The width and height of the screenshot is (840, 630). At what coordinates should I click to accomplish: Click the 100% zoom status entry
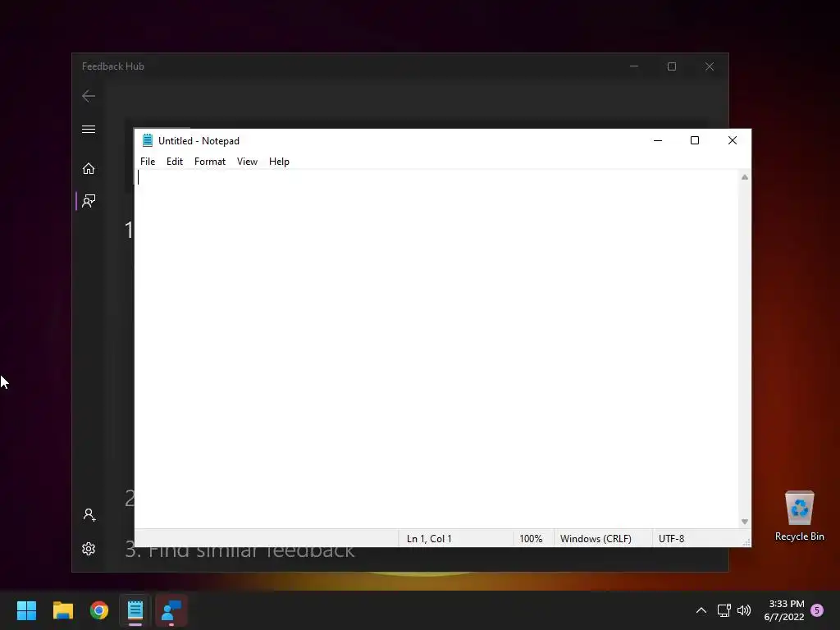tap(531, 538)
